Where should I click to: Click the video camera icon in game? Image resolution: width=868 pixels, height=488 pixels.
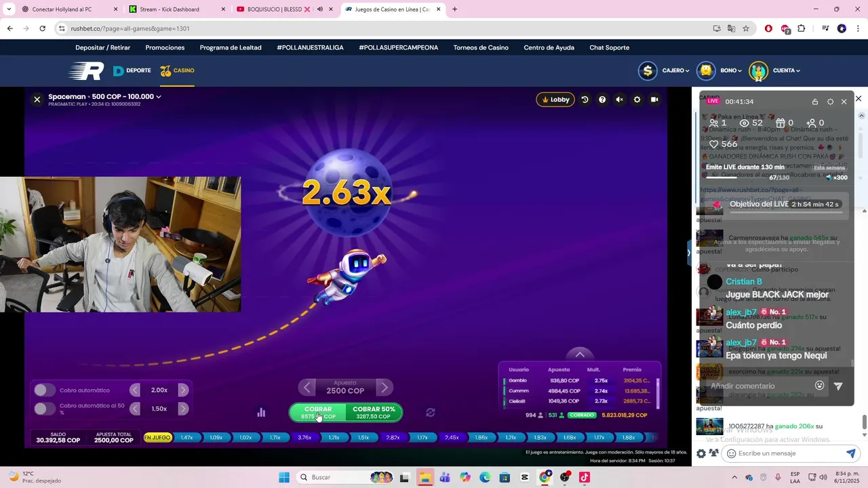coord(654,100)
